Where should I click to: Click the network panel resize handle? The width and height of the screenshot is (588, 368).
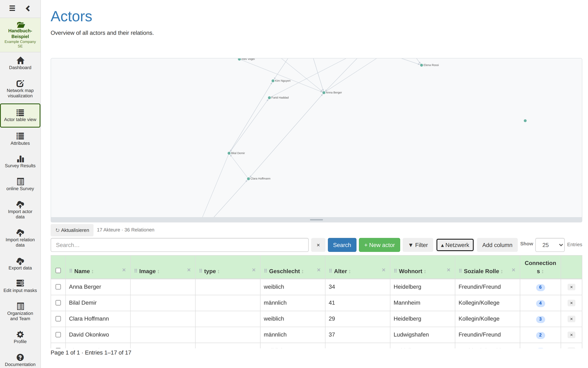click(316, 220)
